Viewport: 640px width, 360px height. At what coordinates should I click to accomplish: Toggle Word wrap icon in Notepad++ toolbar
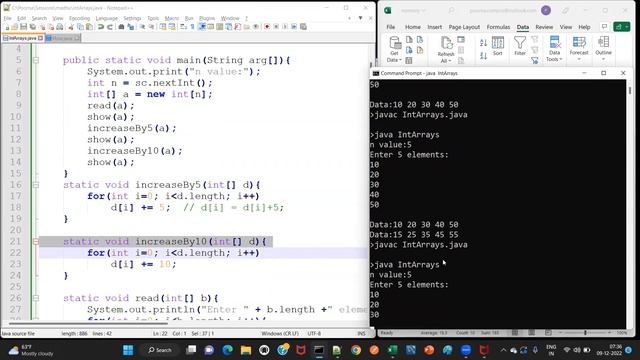coord(183,27)
